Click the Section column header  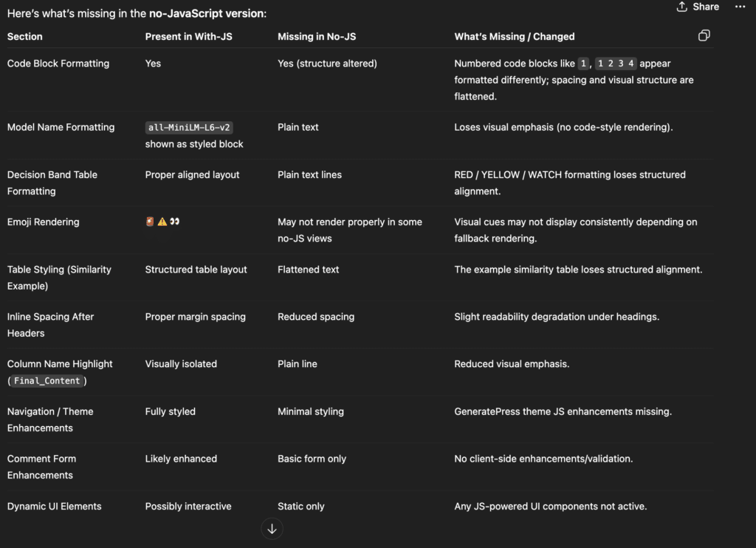click(24, 37)
